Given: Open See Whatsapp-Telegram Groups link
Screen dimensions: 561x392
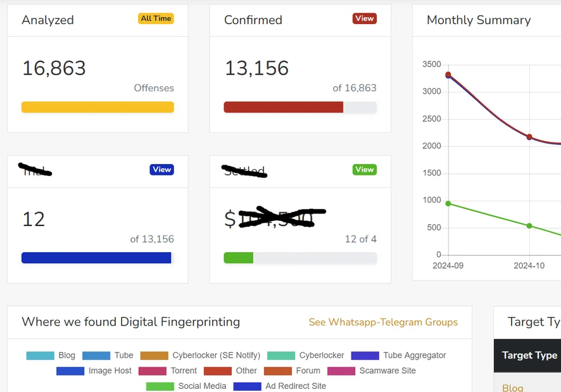Looking at the screenshot, I should click(x=382, y=322).
